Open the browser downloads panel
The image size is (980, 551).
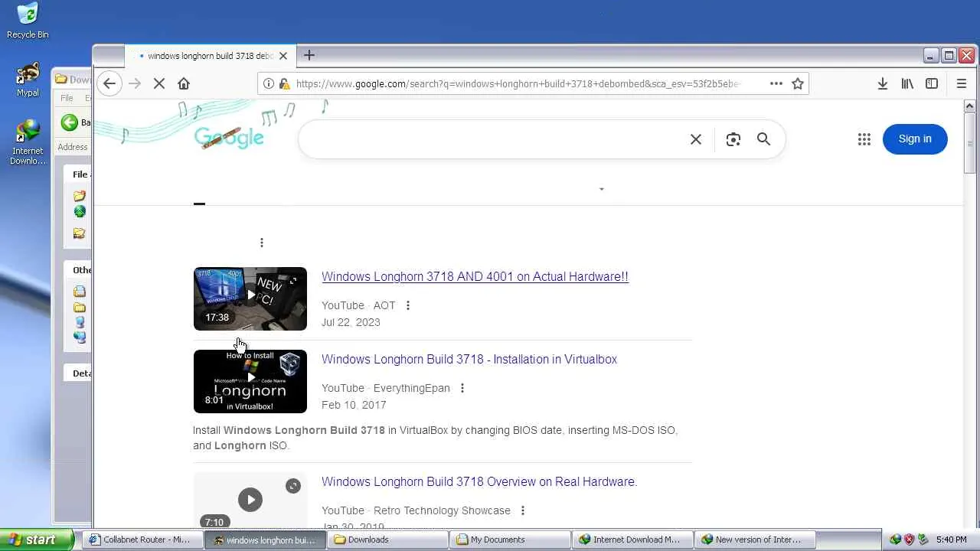point(883,83)
